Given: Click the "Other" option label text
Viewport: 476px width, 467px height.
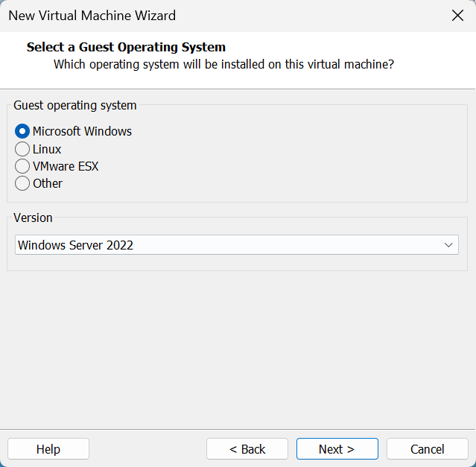Looking at the screenshot, I should point(48,183).
